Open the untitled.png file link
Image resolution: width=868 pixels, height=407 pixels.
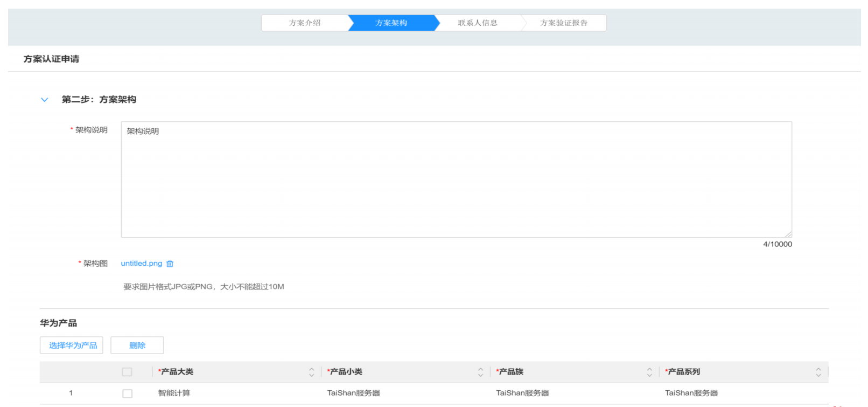point(142,264)
